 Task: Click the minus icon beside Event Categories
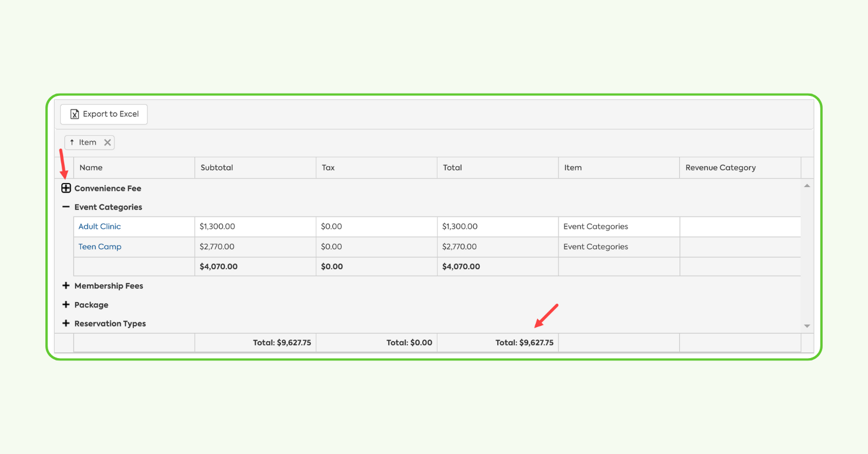pos(66,207)
